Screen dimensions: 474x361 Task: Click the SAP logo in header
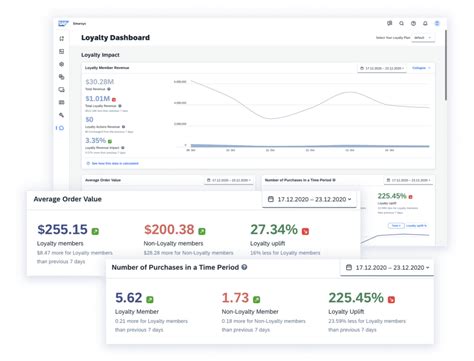pyautogui.click(x=63, y=23)
